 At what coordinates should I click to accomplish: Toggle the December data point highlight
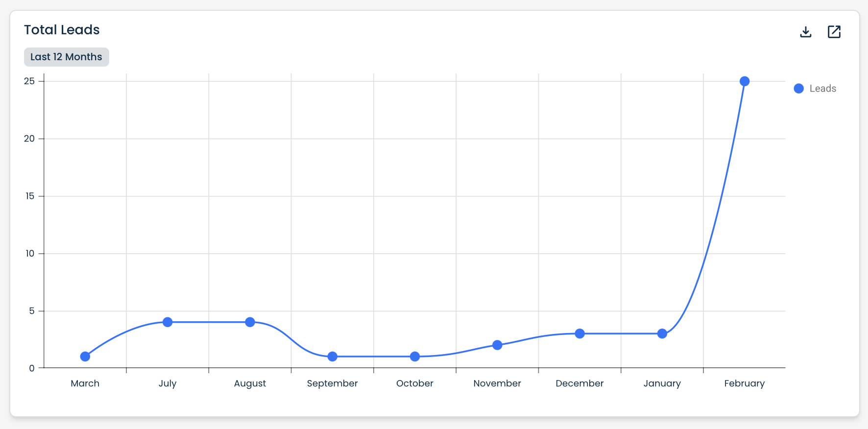(579, 333)
